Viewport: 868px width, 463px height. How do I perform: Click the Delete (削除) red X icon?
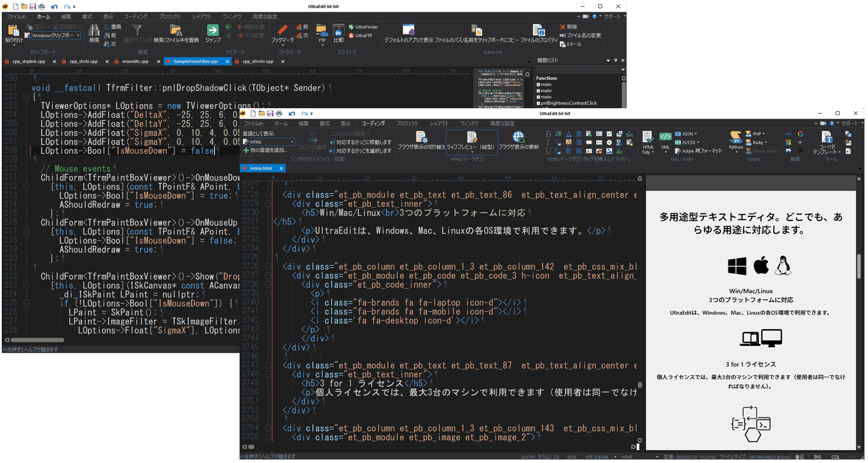point(563,27)
